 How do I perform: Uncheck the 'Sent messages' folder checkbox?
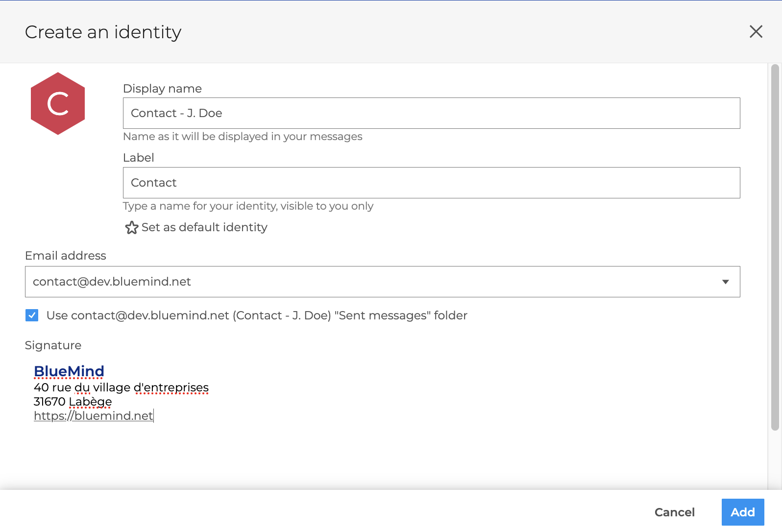click(32, 315)
